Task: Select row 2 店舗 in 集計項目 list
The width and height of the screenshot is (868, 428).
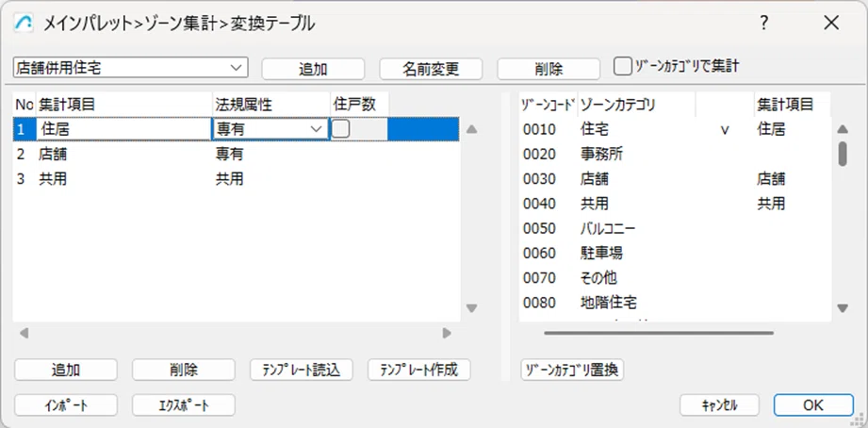Action: [x=236, y=155]
